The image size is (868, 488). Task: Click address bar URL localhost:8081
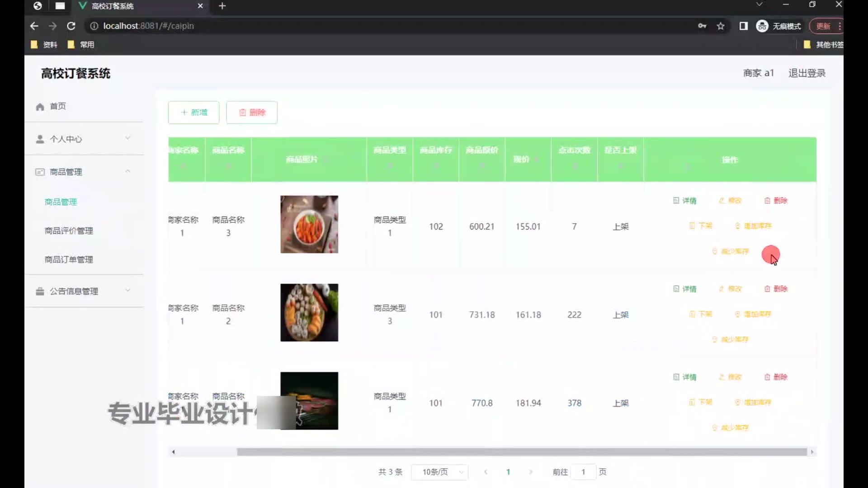coord(149,26)
